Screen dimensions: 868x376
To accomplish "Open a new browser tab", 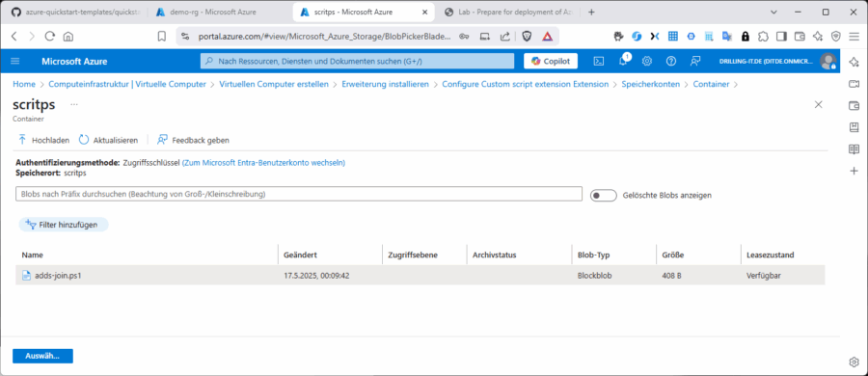I will pyautogui.click(x=591, y=12).
